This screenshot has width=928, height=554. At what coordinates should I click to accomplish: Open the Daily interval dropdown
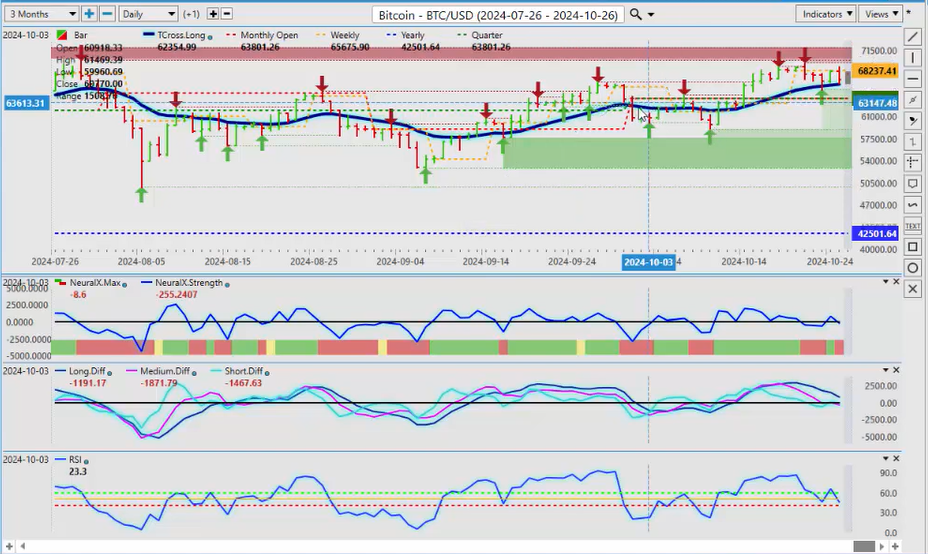coord(148,14)
